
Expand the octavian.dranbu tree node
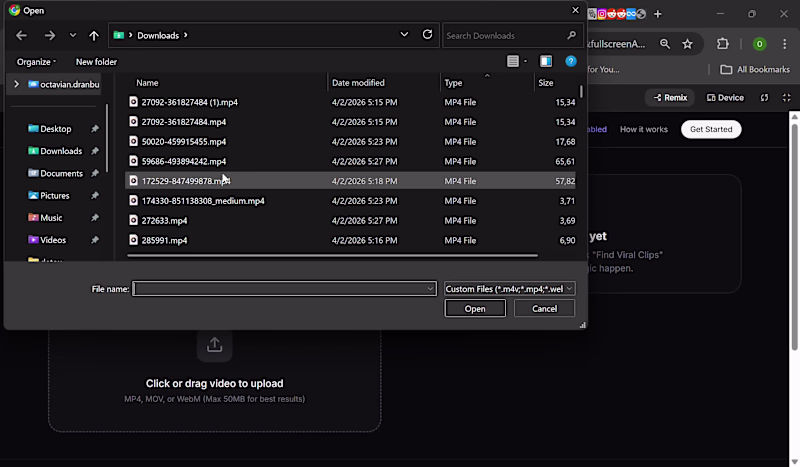point(16,84)
